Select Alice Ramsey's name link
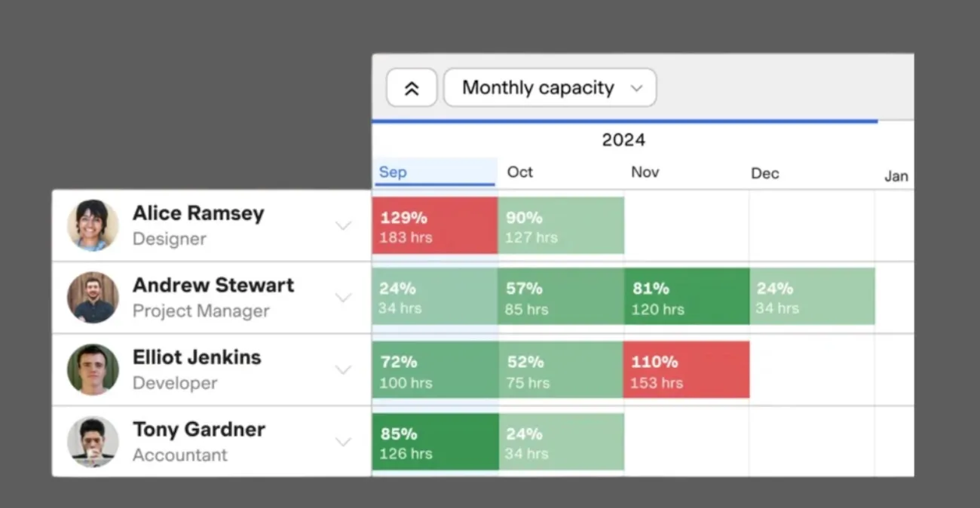Viewport: 980px width, 508px height. click(198, 213)
